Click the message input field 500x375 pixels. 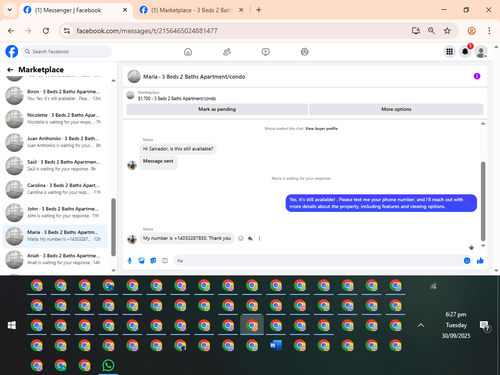[x=318, y=261]
